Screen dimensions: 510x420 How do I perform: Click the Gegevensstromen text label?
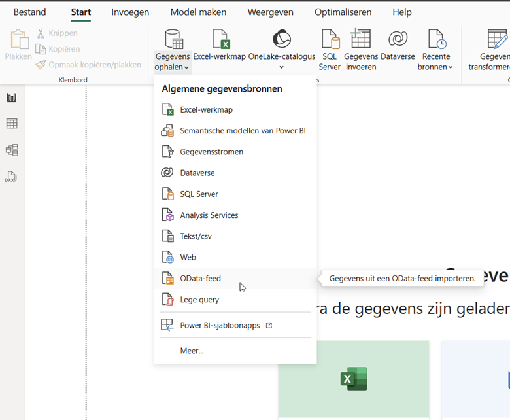pos(212,152)
